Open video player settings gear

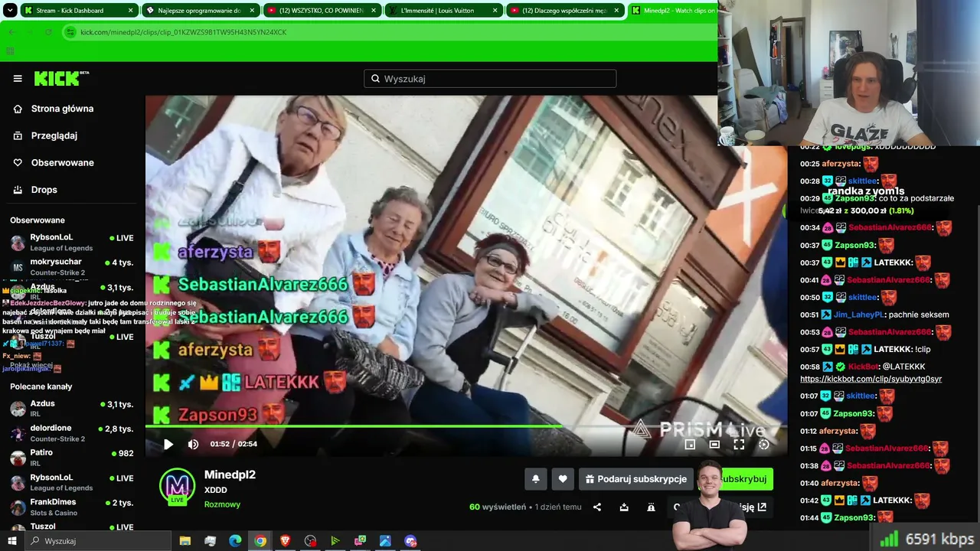click(763, 444)
